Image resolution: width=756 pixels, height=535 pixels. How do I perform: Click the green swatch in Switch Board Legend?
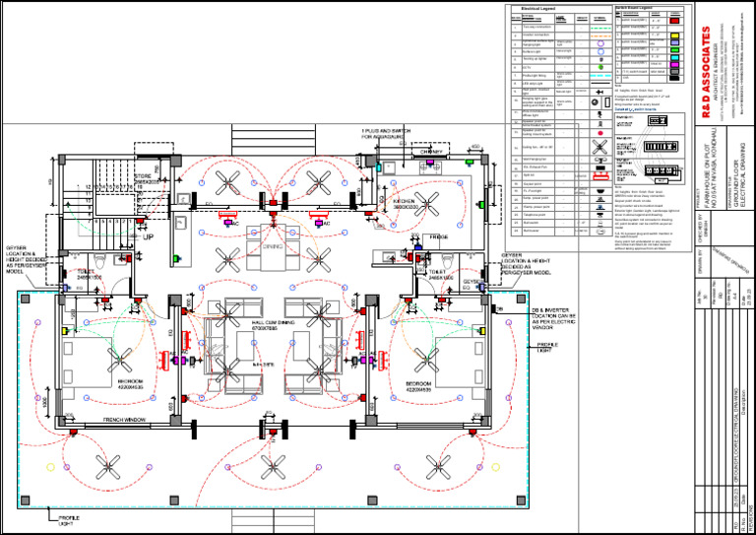(674, 49)
